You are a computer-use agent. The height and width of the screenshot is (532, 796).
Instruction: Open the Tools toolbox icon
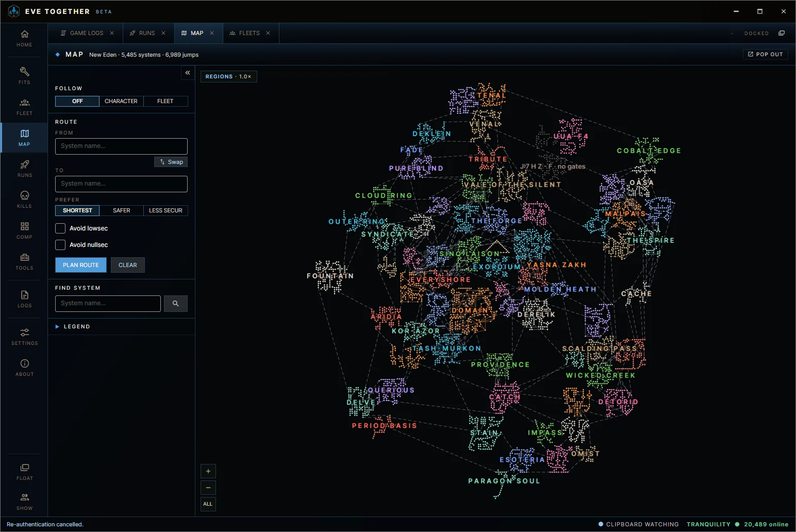tap(24, 261)
